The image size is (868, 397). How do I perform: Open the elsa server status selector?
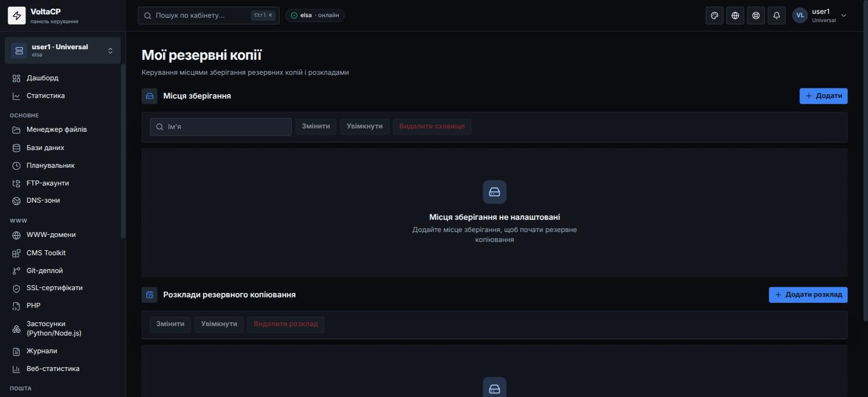click(x=315, y=16)
